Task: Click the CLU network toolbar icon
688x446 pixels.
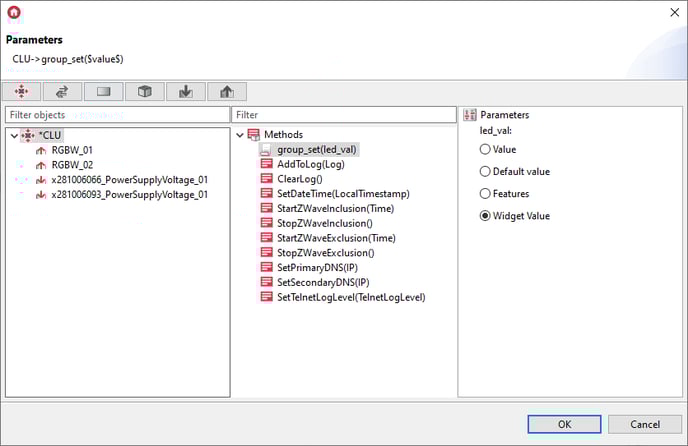Action: [x=22, y=92]
